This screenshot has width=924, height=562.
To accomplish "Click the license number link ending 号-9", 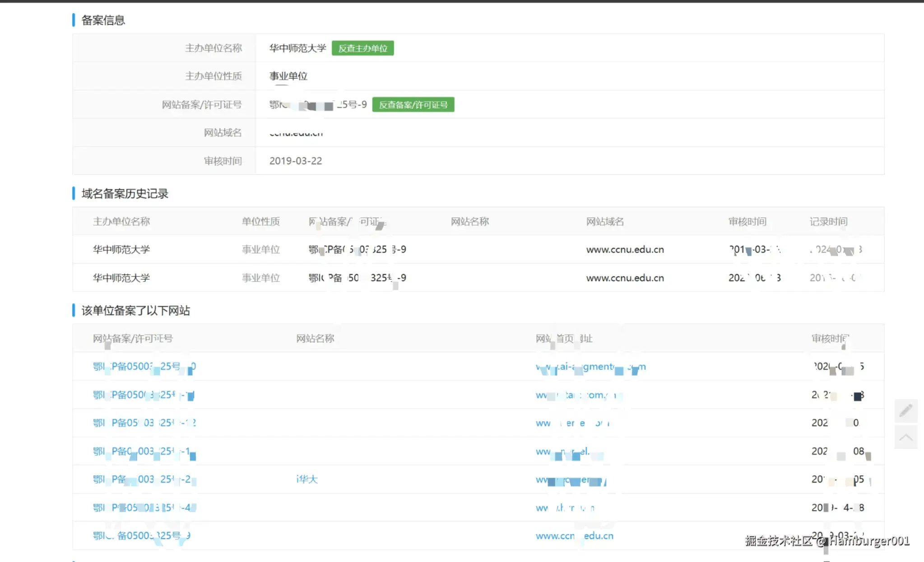I will click(141, 536).
